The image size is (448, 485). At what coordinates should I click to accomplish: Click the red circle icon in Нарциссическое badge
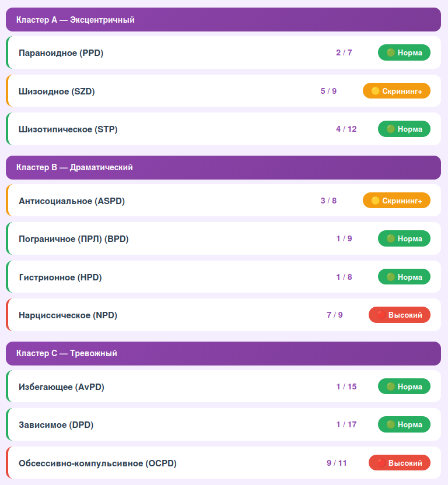(x=381, y=315)
